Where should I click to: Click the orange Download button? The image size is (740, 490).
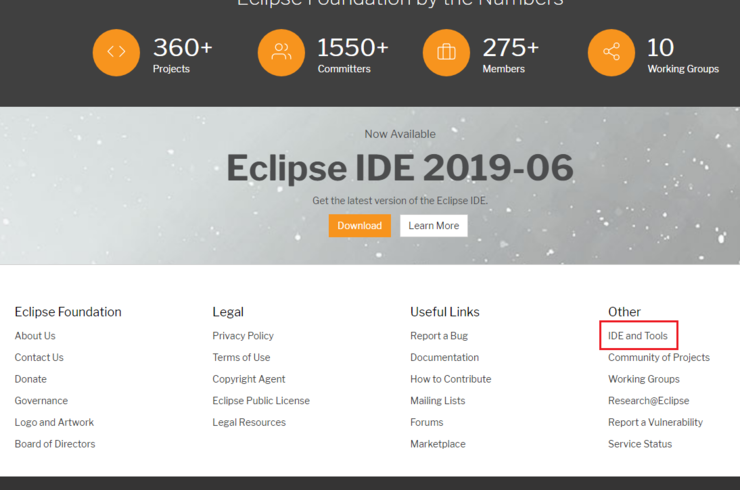point(360,226)
